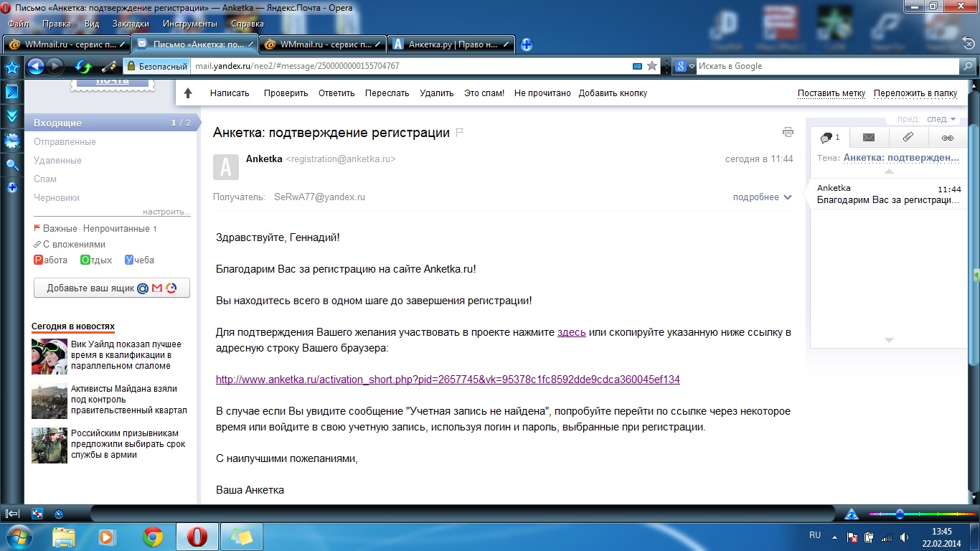This screenshot has height=551, width=980.
Task: Open the search magnifier panel in sidebar
Action: pos(12,165)
